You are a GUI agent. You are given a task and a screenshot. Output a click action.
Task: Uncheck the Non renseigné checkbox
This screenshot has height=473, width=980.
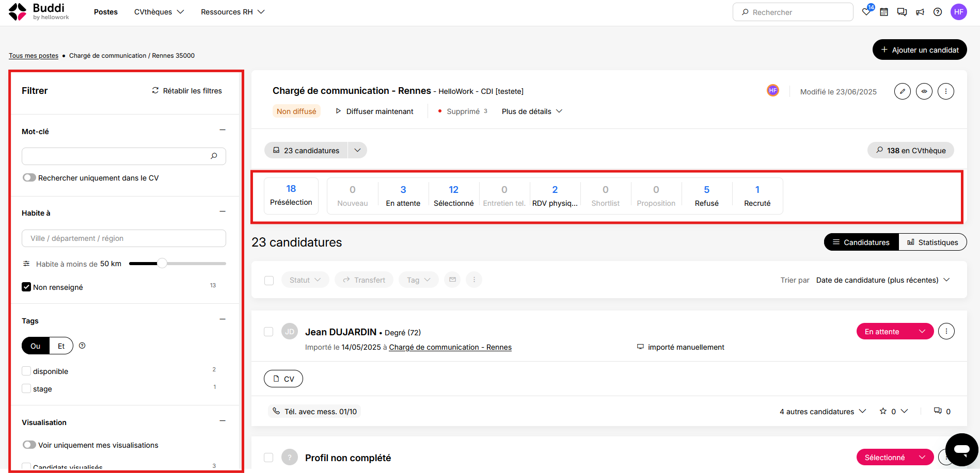26,287
